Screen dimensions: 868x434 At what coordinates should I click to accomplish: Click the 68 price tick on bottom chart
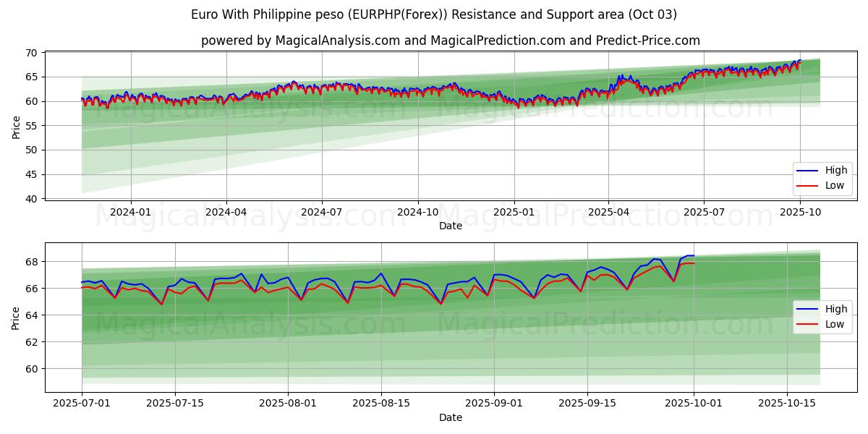(33, 261)
